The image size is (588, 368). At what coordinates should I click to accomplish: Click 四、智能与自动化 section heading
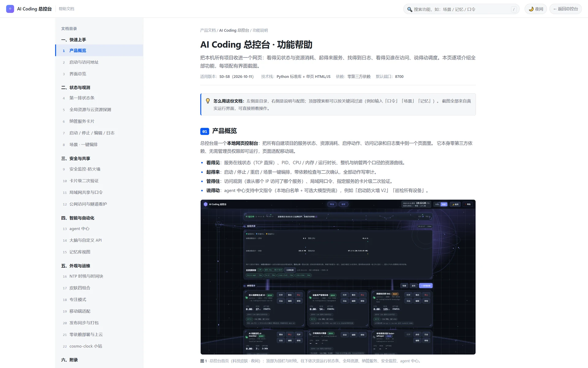pyautogui.click(x=78, y=218)
